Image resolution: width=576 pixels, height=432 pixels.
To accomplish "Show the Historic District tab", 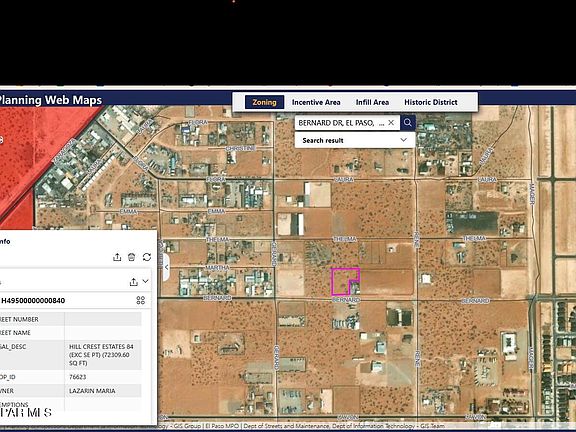I will [431, 102].
